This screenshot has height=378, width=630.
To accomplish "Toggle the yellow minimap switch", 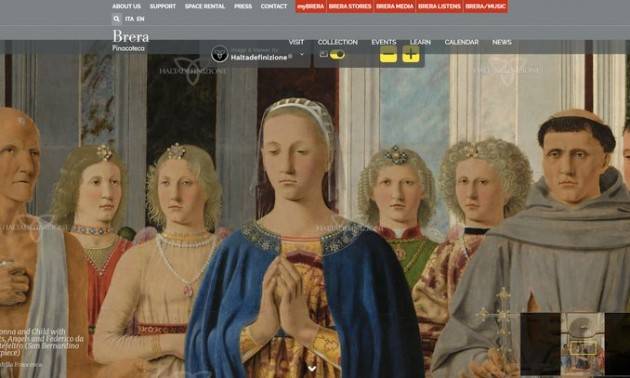I will point(337,54).
